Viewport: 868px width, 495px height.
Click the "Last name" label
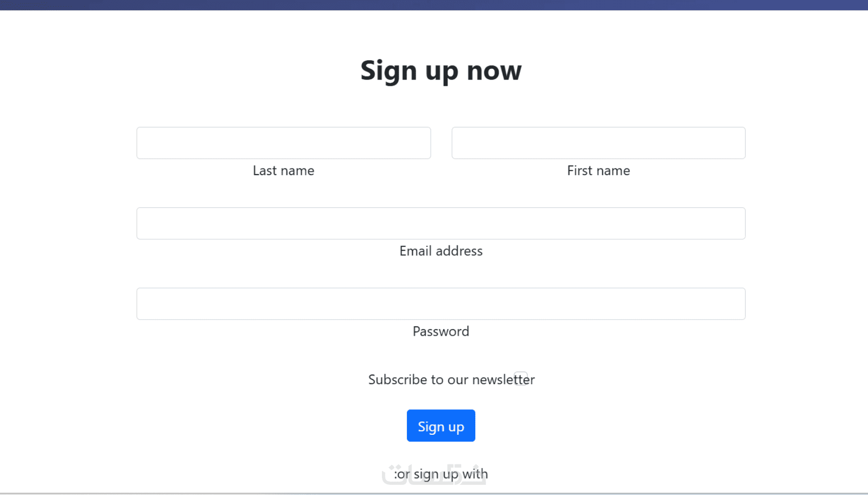[283, 170]
